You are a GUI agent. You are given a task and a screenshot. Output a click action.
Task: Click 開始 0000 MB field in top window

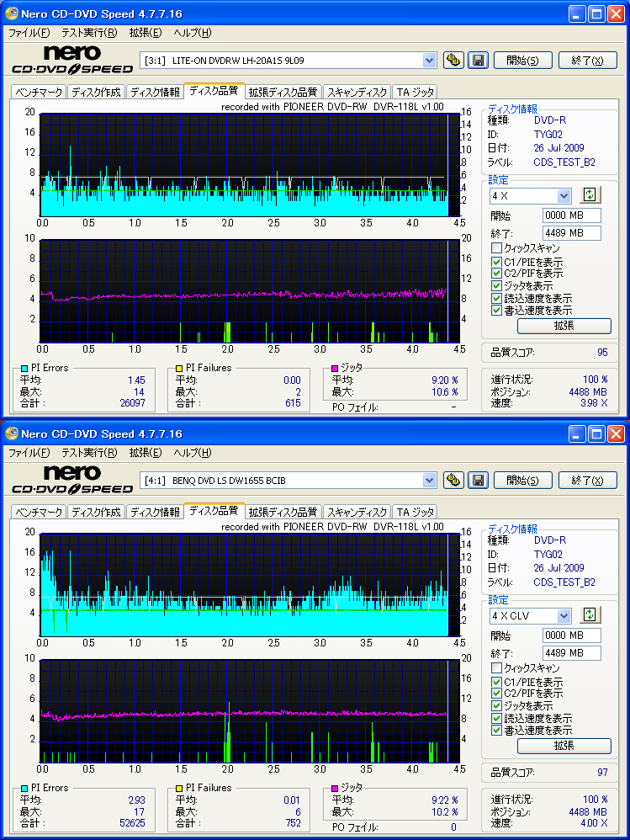pyautogui.click(x=572, y=215)
